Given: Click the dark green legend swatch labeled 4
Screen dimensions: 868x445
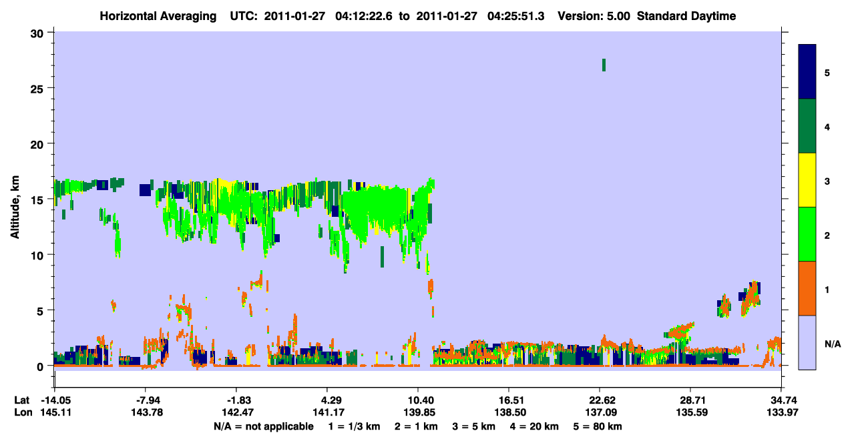Looking at the screenshot, I should pyautogui.click(x=808, y=126).
